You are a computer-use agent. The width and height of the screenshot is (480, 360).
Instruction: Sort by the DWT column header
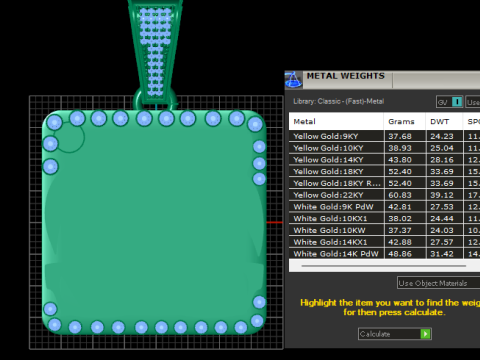(x=444, y=121)
